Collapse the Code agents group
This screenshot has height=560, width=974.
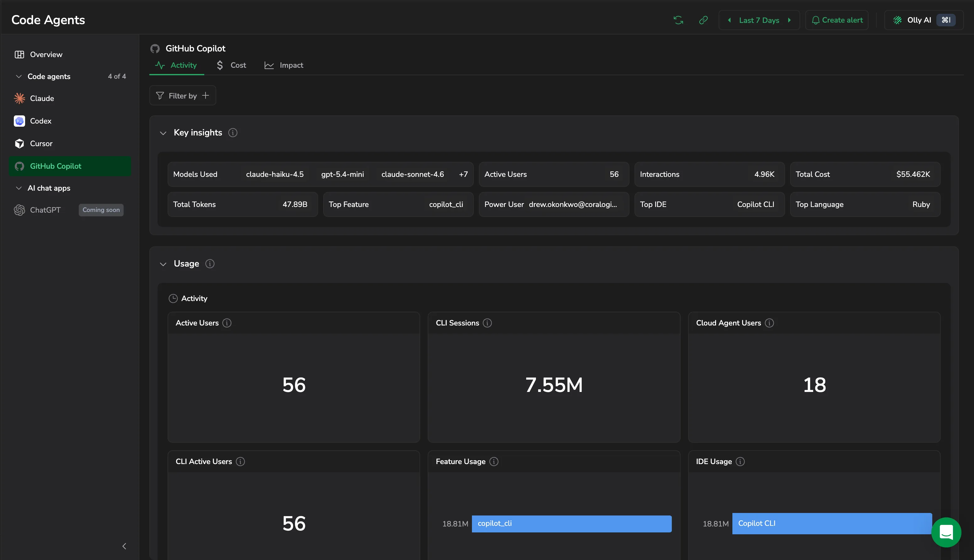click(x=19, y=77)
